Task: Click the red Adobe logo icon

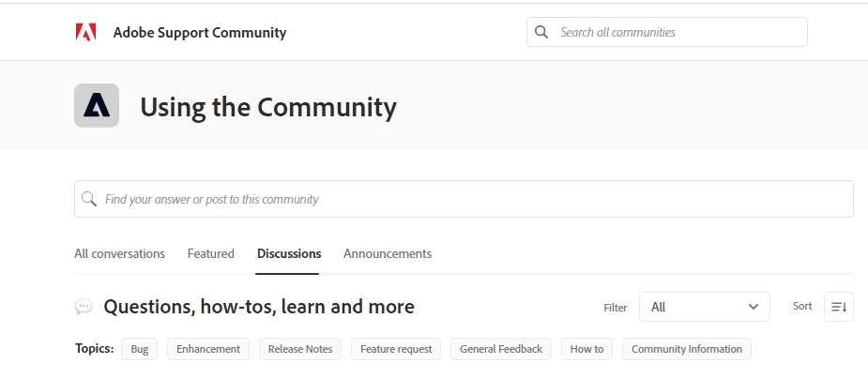Action: 85,32
